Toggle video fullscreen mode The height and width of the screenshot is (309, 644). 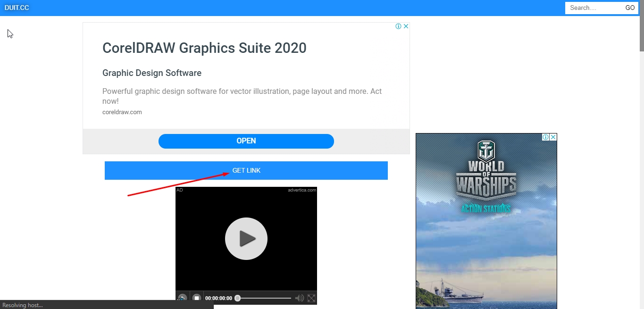click(x=311, y=298)
